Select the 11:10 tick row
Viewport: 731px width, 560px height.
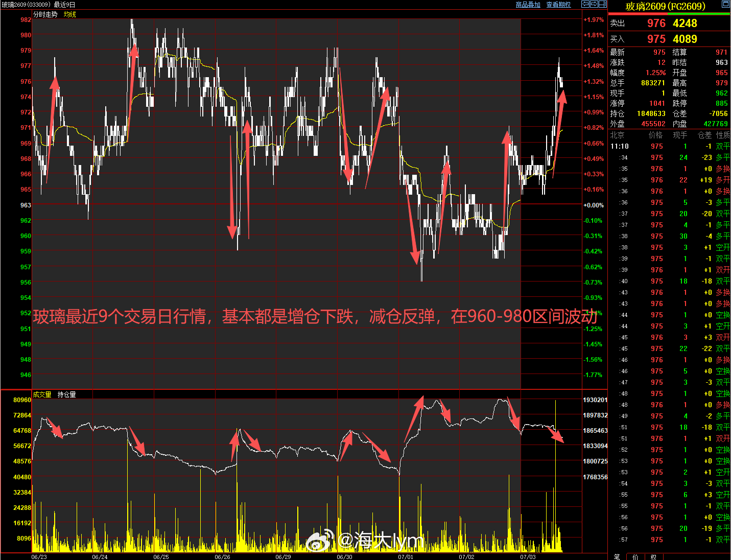click(x=669, y=146)
